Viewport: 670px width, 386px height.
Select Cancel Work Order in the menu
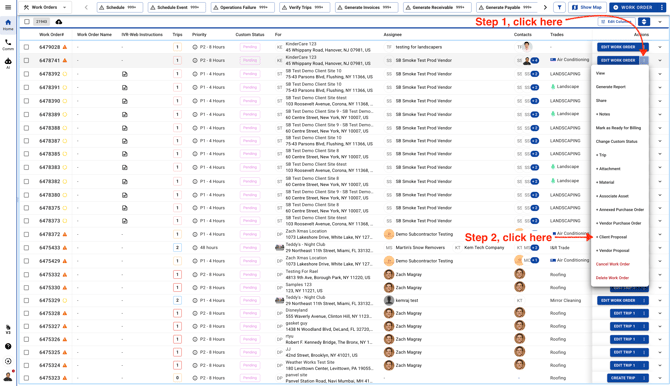tap(613, 264)
